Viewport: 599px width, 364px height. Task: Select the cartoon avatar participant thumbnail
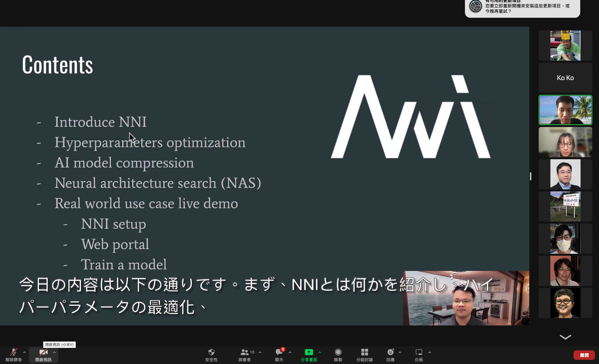pos(565,303)
